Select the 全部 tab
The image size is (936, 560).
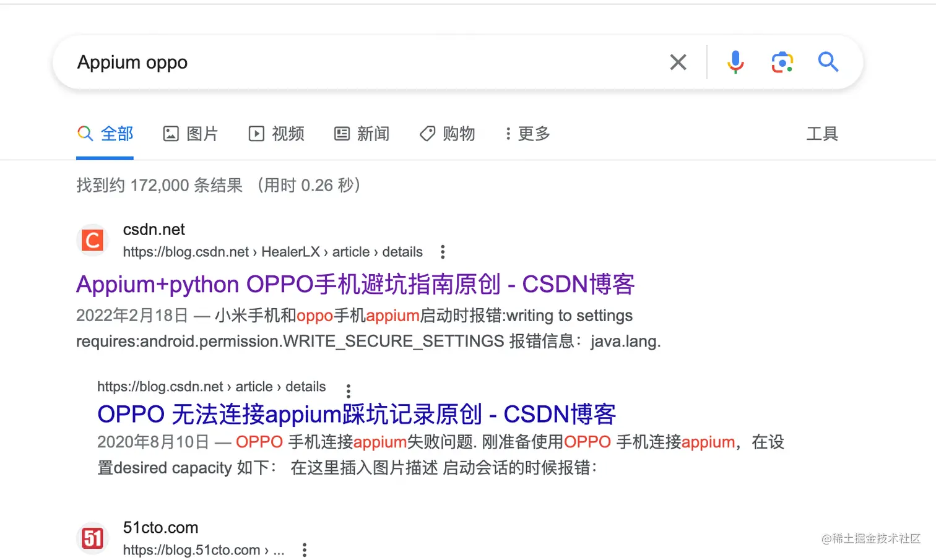pos(105,134)
